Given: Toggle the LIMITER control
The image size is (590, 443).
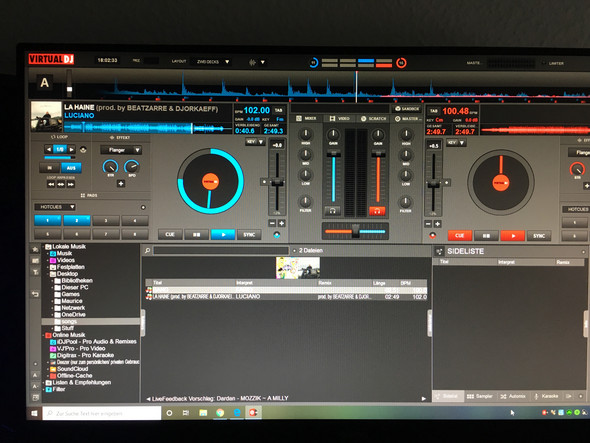Looking at the screenshot, I should (553, 63).
